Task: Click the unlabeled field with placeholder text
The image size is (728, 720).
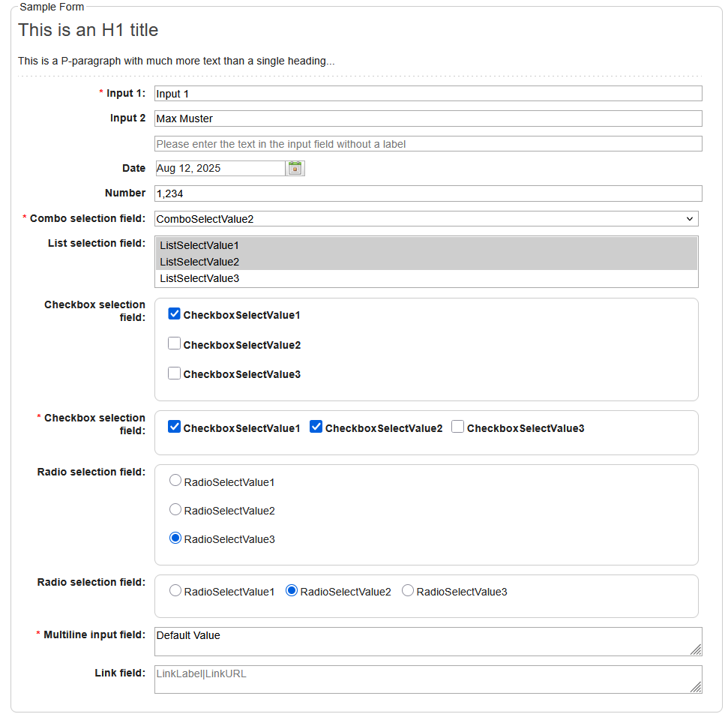Action: (x=427, y=144)
